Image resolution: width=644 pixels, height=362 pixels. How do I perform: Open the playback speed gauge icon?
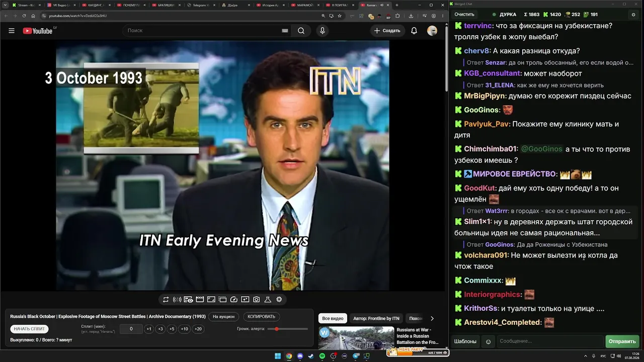click(233, 300)
